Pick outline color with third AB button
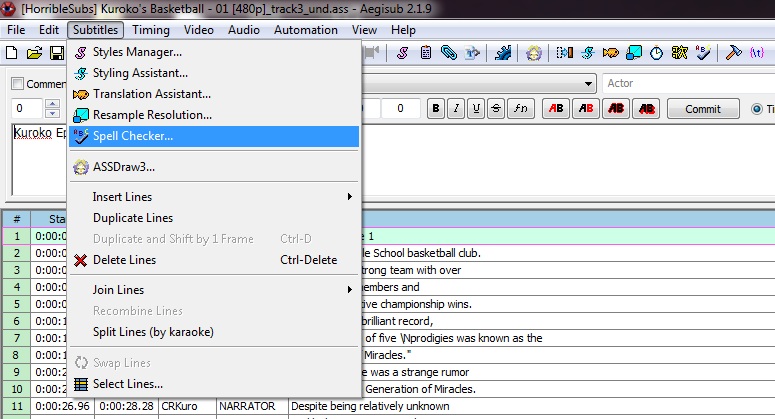Image resolution: width=775 pixels, height=419 pixels. [x=616, y=108]
